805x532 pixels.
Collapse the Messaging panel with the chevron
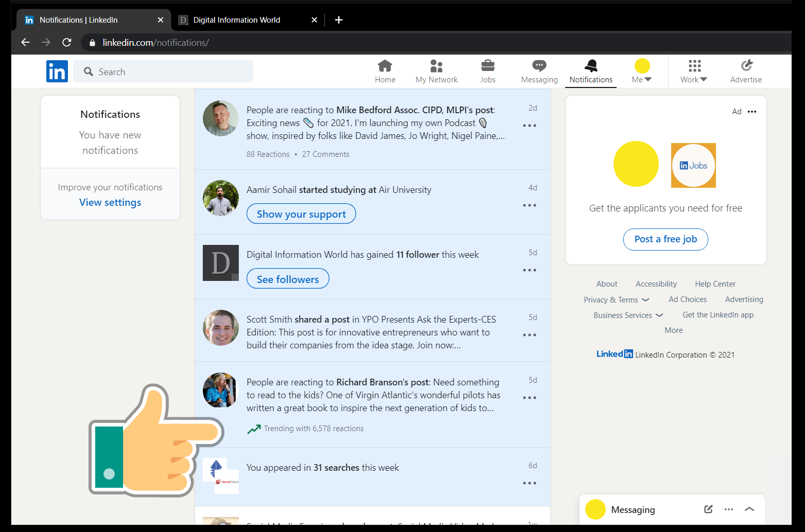coord(749,509)
